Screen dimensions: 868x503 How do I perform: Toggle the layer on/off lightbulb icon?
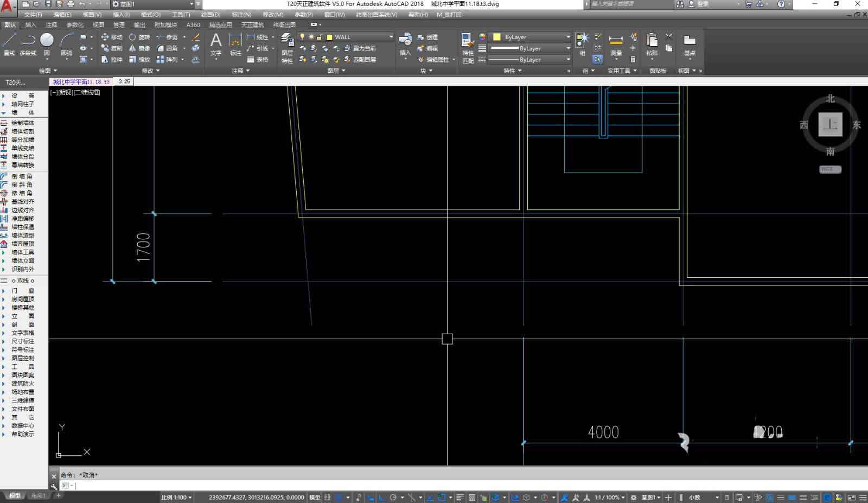click(302, 37)
